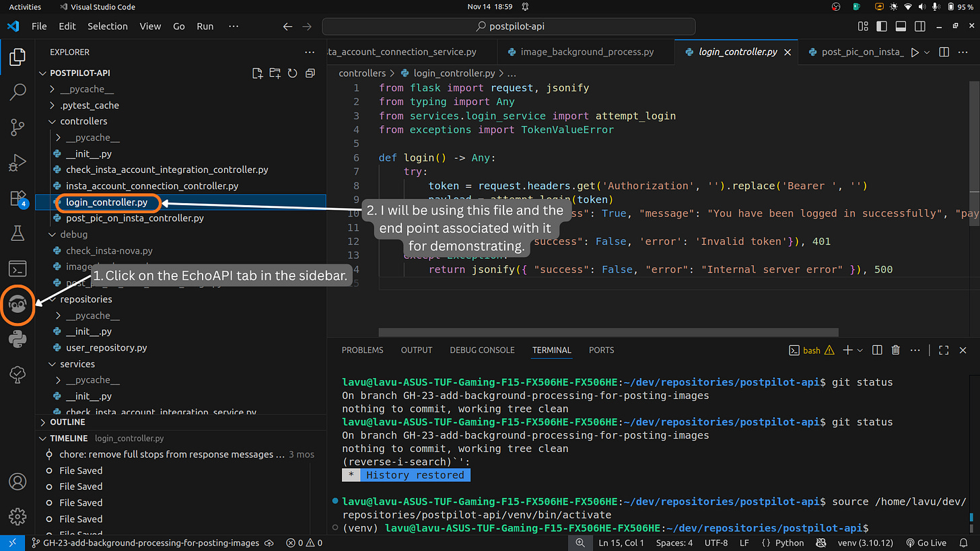The width and height of the screenshot is (980, 551).
Task: Open the Run and Debug view
Action: [18, 162]
